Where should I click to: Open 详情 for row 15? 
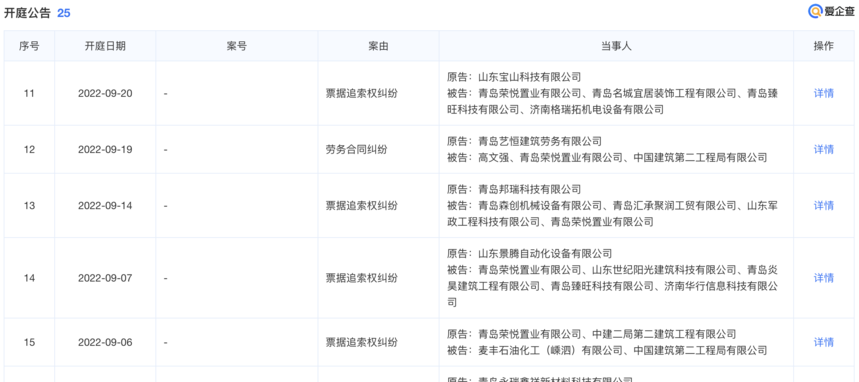point(823,343)
